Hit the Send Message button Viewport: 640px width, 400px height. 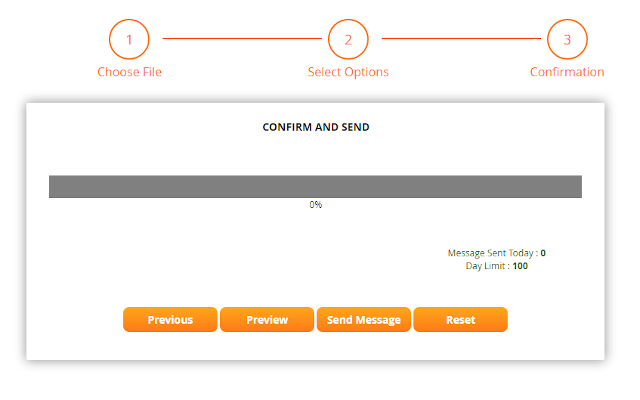point(364,320)
